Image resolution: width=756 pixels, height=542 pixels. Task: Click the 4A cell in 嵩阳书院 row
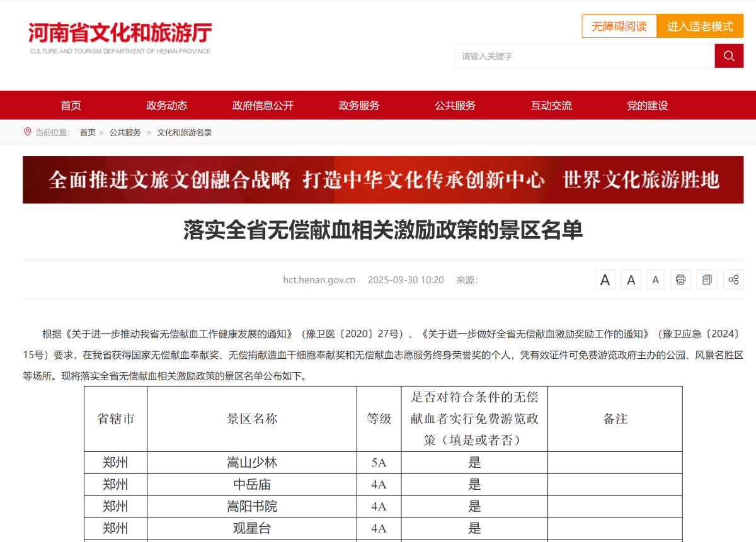click(x=379, y=507)
